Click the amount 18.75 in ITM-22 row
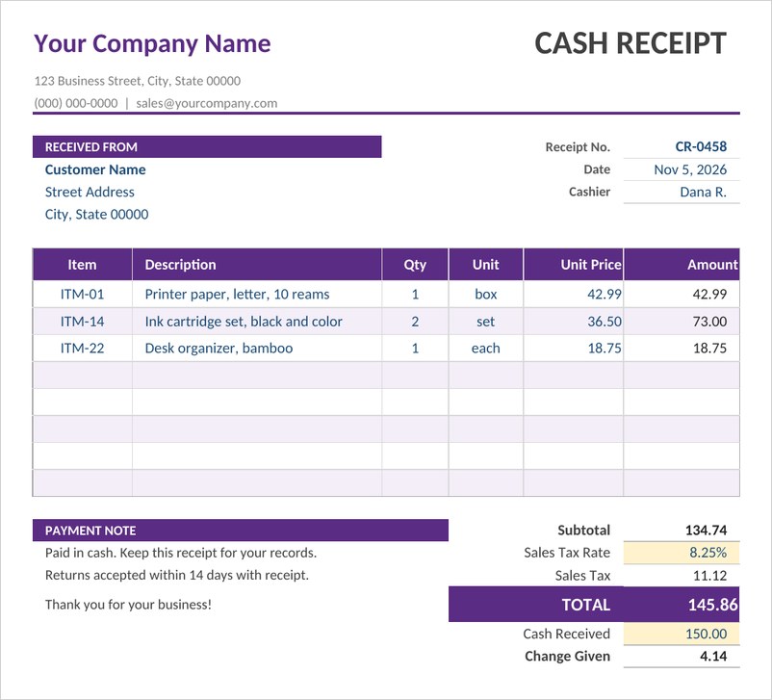 [x=709, y=349]
